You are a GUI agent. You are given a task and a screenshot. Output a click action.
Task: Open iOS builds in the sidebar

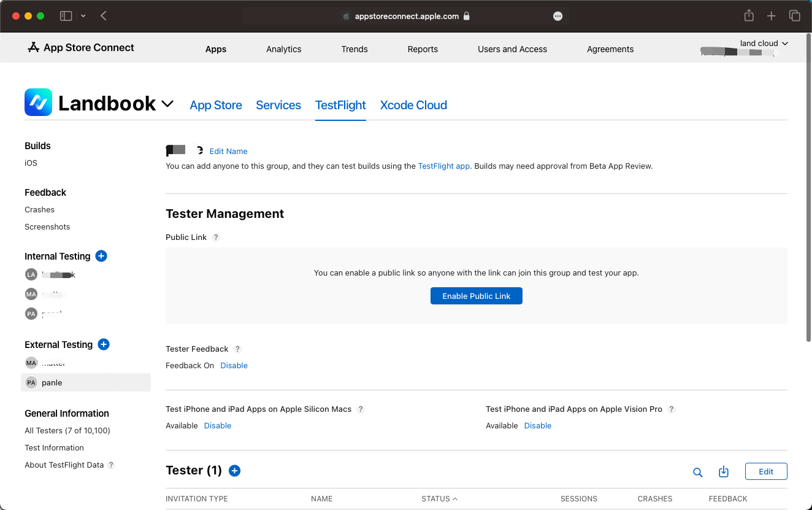tap(31, 163)
